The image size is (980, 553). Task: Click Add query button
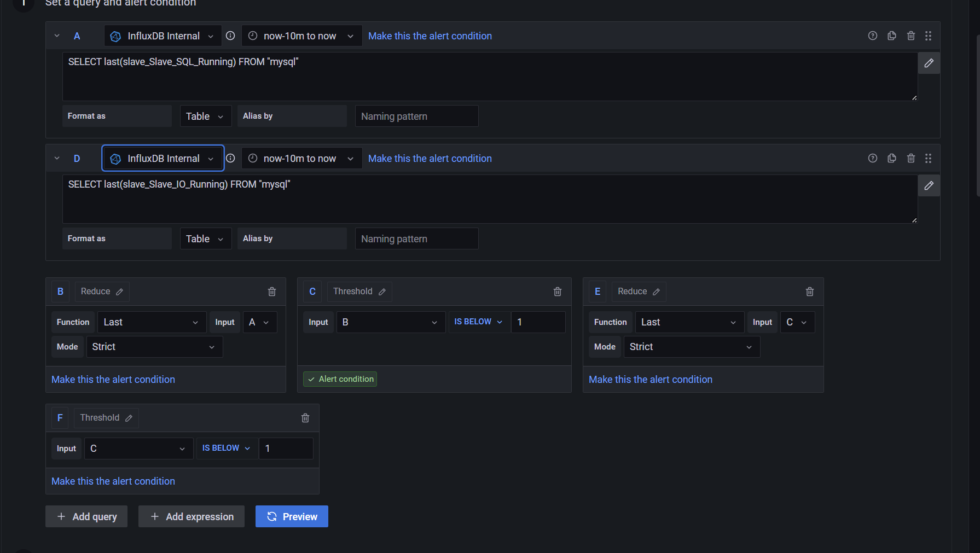tap(86, 516)
